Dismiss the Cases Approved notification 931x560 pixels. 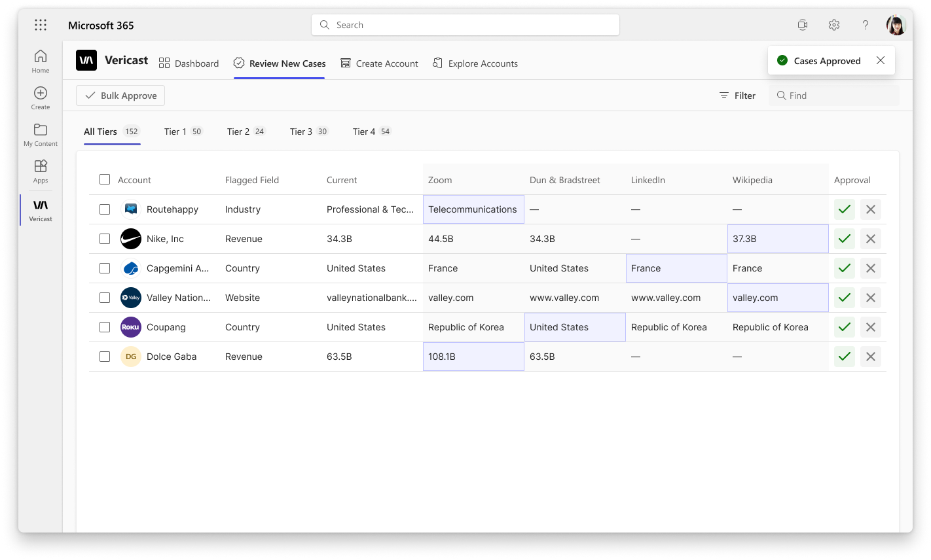[881, 60]
